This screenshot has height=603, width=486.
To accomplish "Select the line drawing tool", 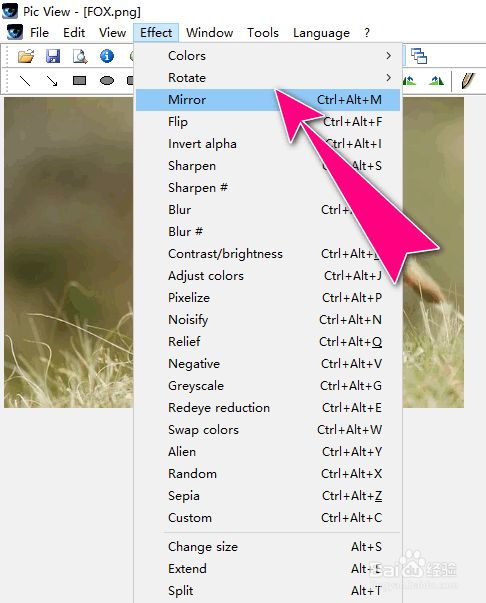I will (x=25, y=80).
